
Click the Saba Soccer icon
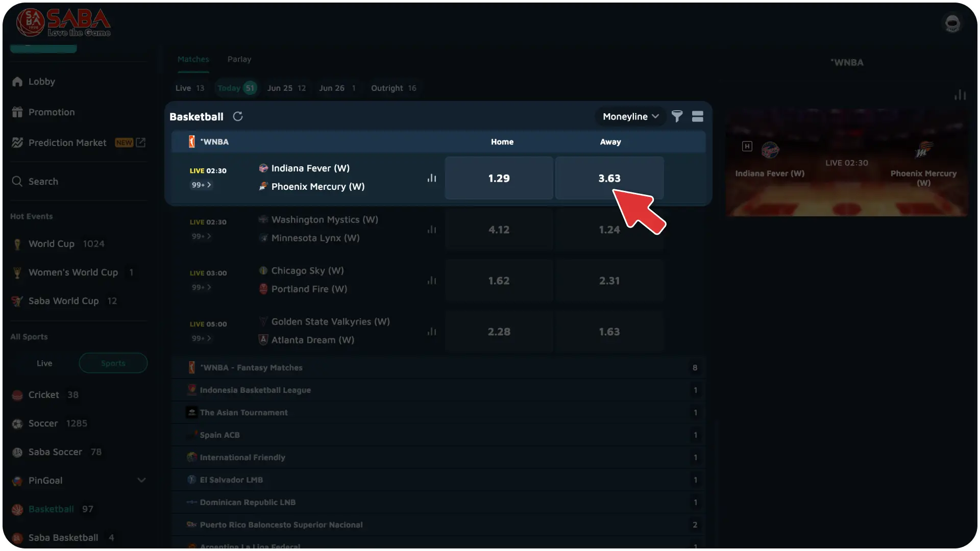point(17,453)
